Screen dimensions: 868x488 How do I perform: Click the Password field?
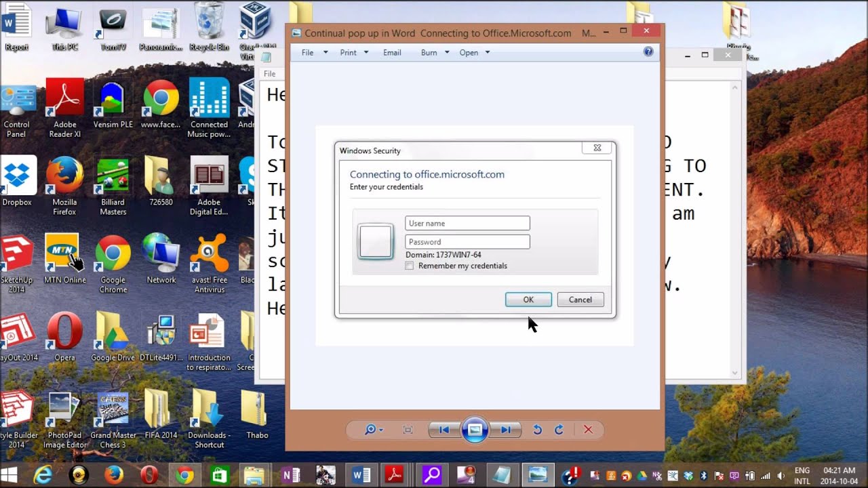467,241
